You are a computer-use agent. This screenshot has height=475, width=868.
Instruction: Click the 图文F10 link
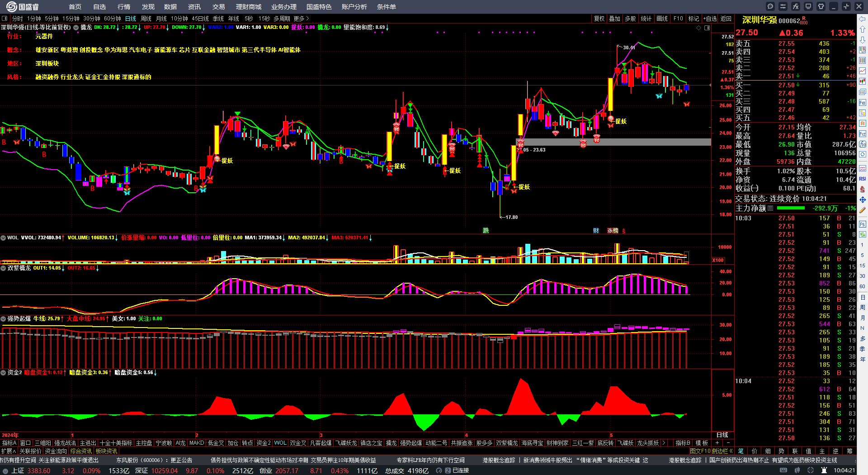700,451
